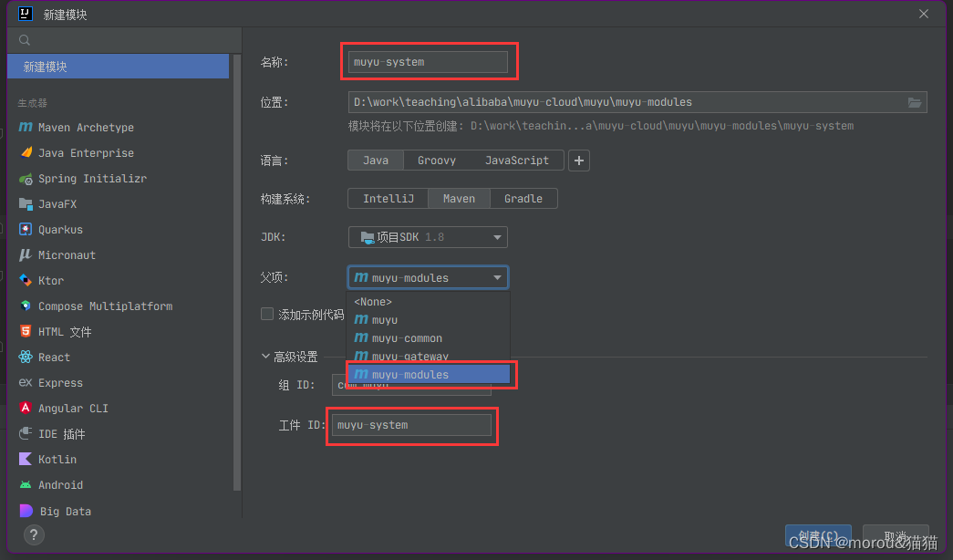Screen dimensions: 953x560
Task: Select 新建模块 in the left list
Action: click(x=118, y=67)
